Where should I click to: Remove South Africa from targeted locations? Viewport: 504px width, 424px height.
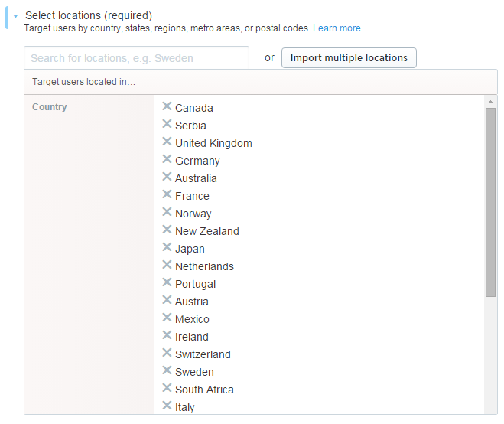tap(167, 388)
